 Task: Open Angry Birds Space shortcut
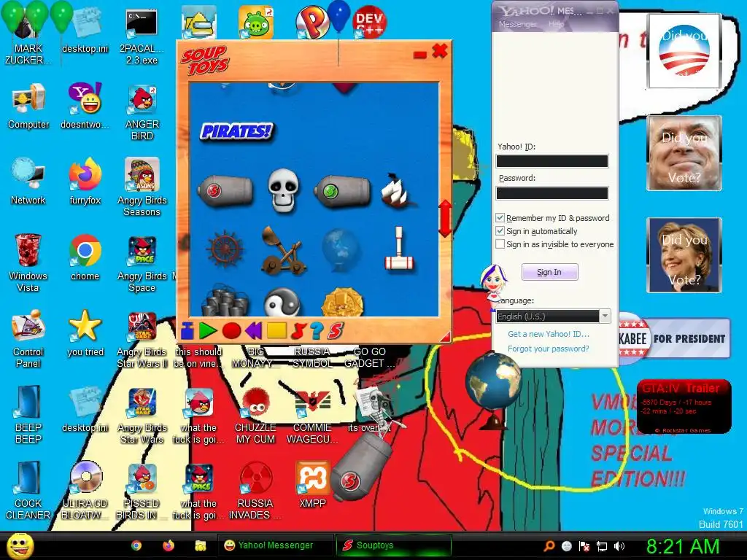point(142,263)
